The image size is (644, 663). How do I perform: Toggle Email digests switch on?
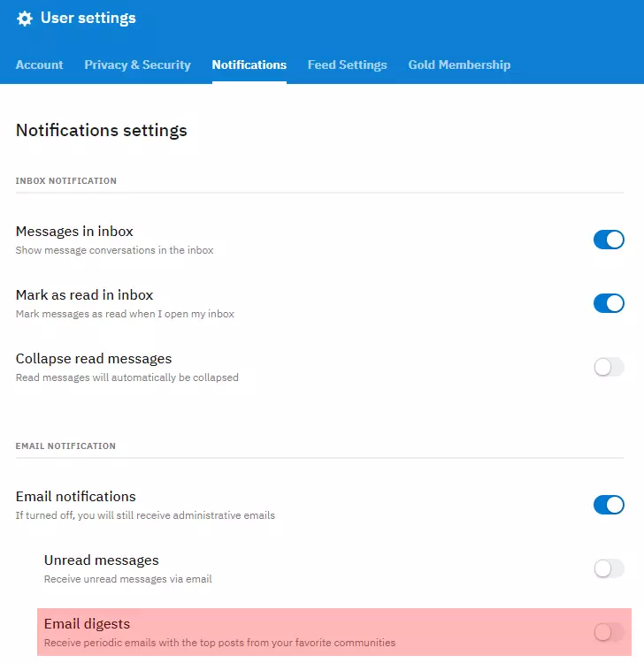[x=609, y=633]
